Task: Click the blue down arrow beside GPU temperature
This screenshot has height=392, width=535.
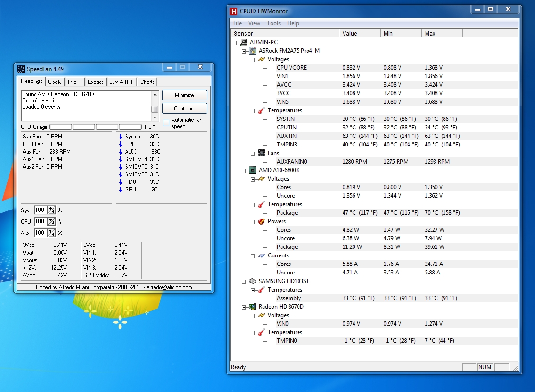Action: (121, 189)
